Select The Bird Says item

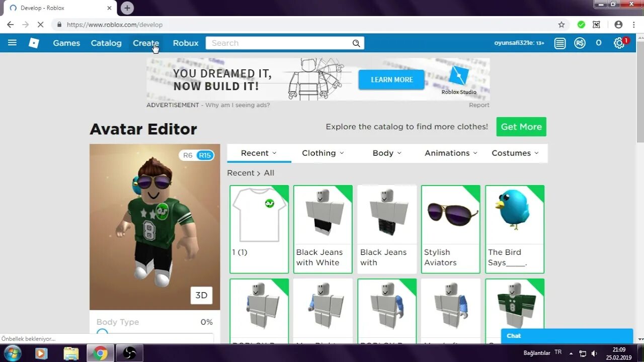coord(515,229)
